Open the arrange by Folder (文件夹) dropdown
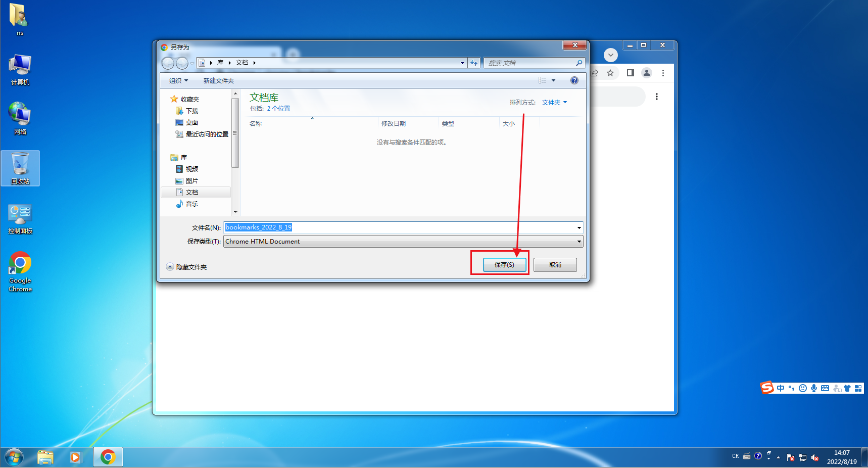The image size is (868, 468). [x=554, y=103]
